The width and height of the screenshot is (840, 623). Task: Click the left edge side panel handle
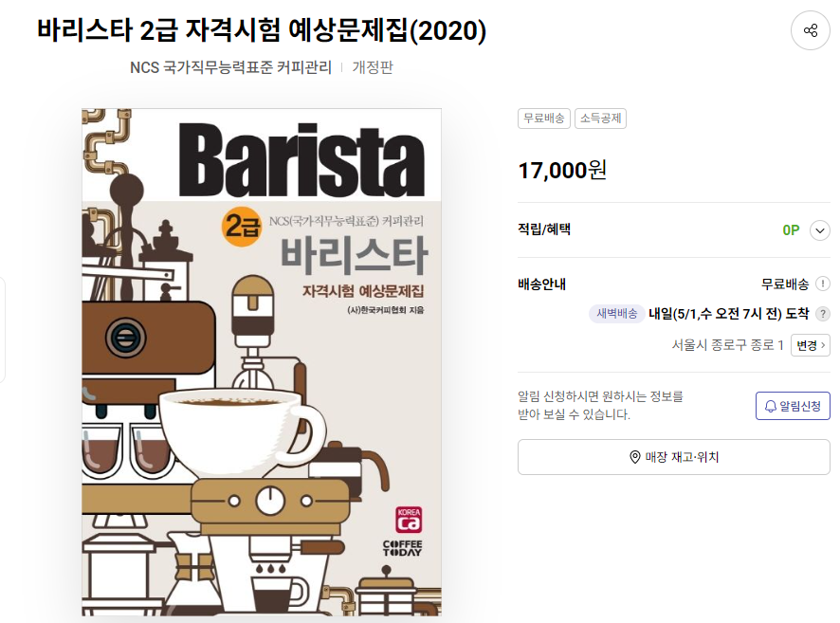pos(2,329)
